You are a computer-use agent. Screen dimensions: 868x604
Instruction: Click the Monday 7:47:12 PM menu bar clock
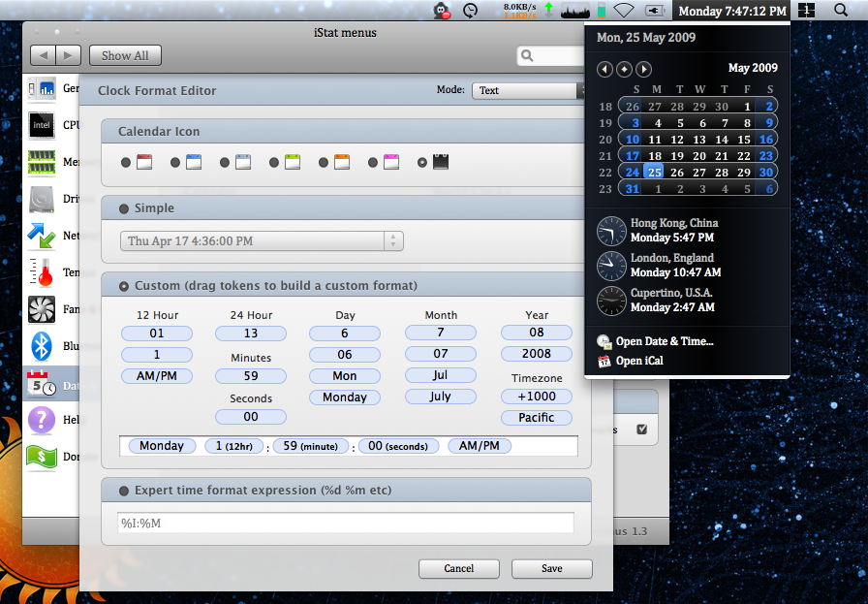(732, 11)
